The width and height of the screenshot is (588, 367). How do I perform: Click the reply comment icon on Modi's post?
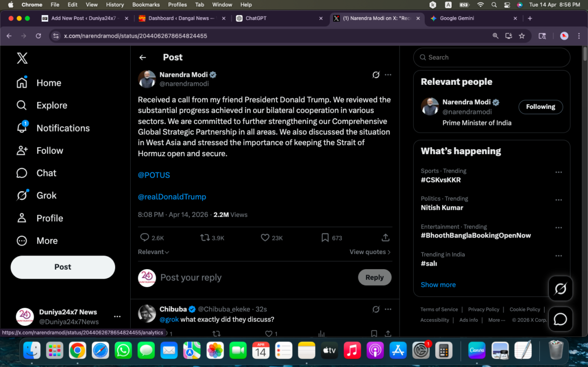coord(144,237)
